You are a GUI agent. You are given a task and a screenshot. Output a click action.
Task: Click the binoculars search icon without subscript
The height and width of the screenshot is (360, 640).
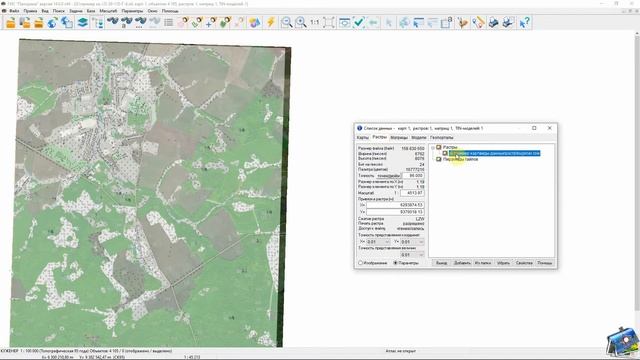pos(112,22)
